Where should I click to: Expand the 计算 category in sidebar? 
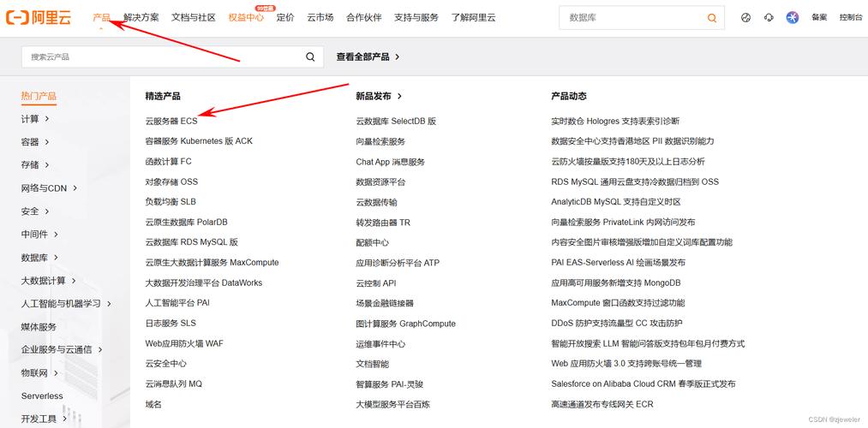coord(35,119)
